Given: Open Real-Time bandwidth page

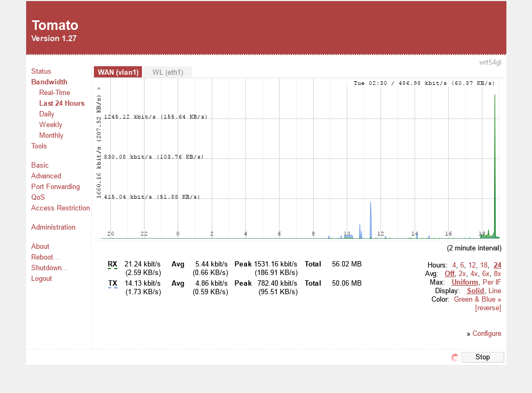Looking at the screenshot, I should pos(54,93).
